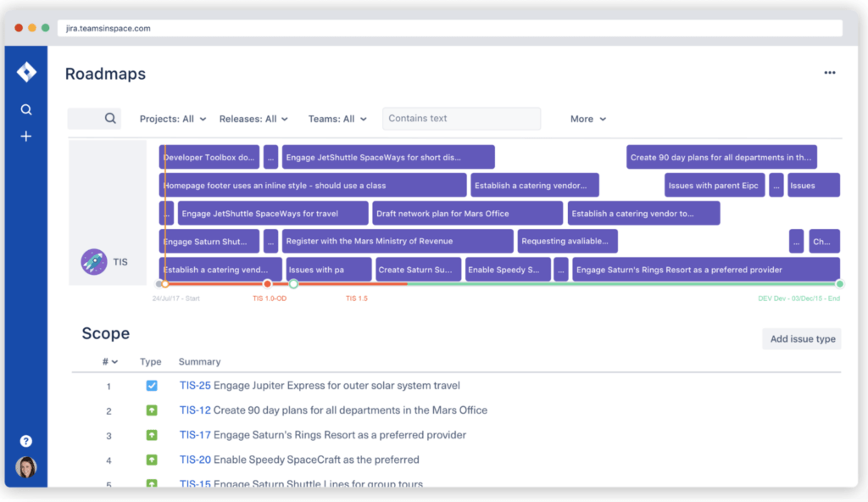The height and width of the screenshot is (502, 868).
Task: Open the TIS-25 issue link
Action: point(195,386)
